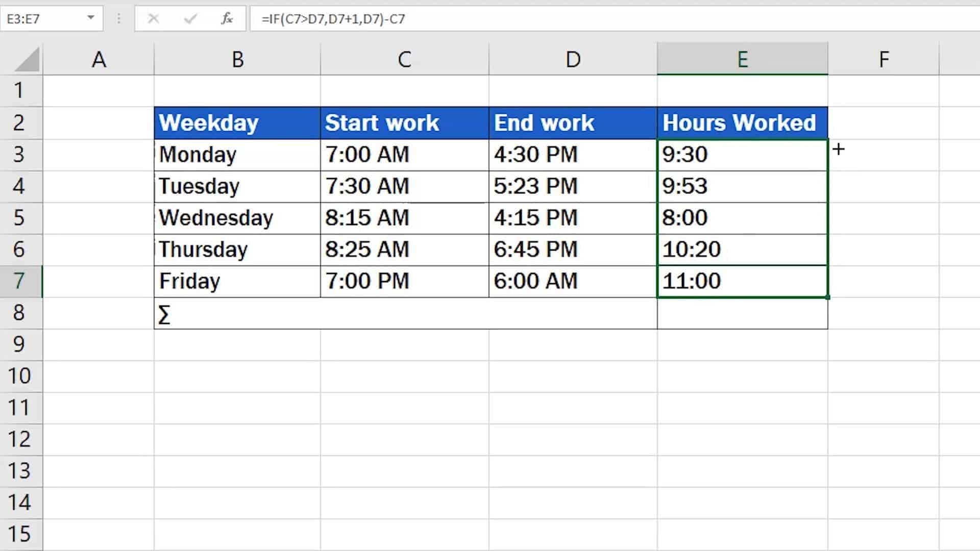Select the row 7 header
This screenshot has width=980, height=551.
point(20,281)
